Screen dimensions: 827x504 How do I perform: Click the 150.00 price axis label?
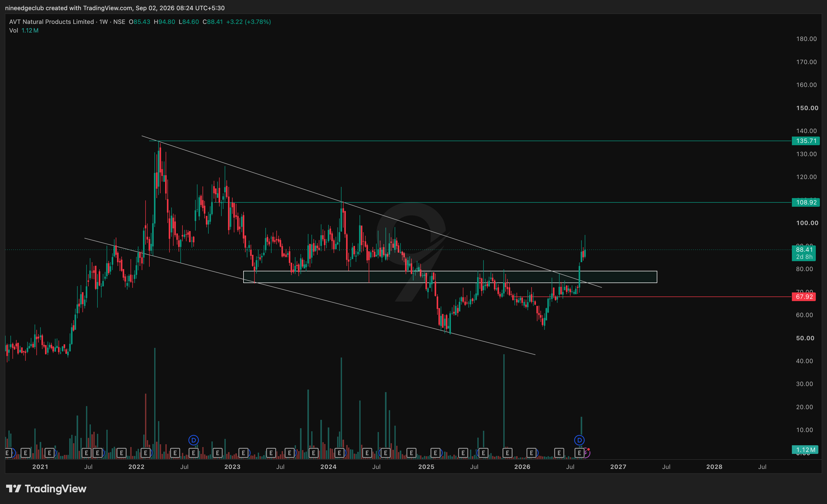[807, 108]
